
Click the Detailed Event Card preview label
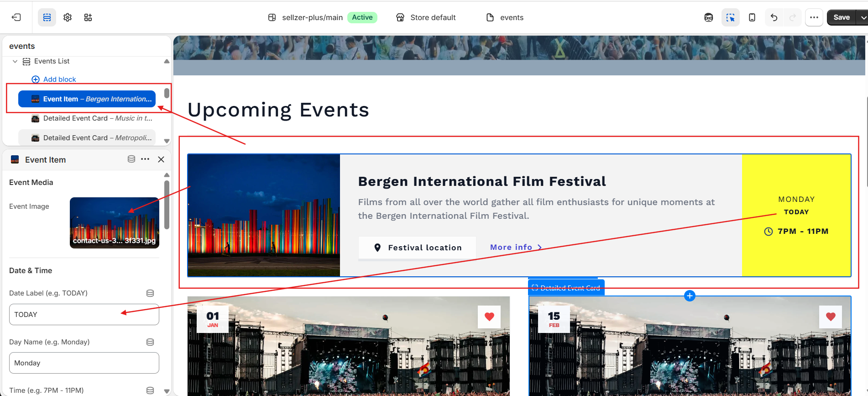click(x=566, y=288)
